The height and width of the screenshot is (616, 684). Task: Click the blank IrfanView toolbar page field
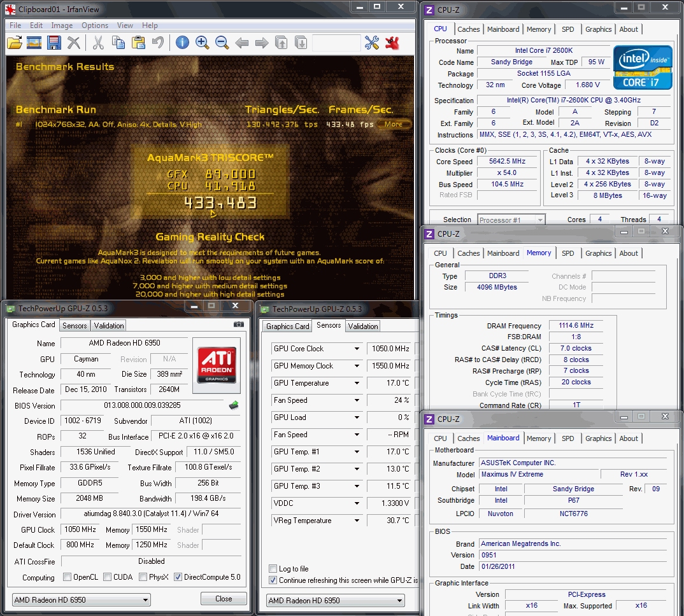(x=336, y=43)
